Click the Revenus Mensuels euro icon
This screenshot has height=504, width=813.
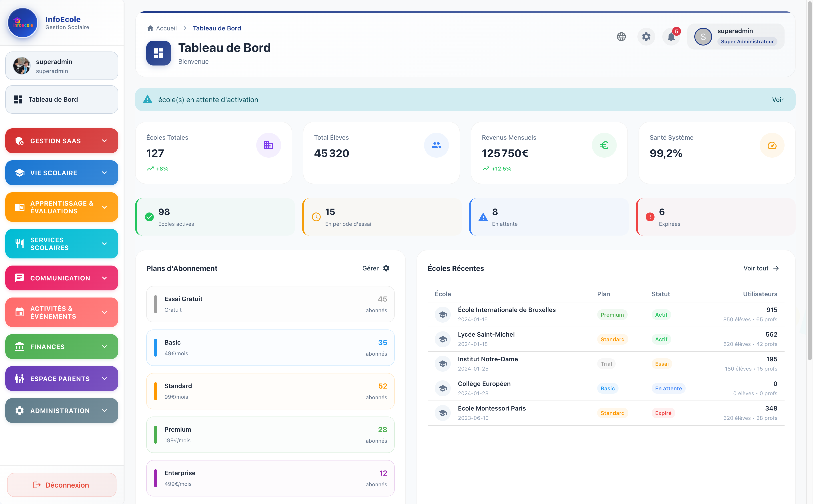(604, 145)
